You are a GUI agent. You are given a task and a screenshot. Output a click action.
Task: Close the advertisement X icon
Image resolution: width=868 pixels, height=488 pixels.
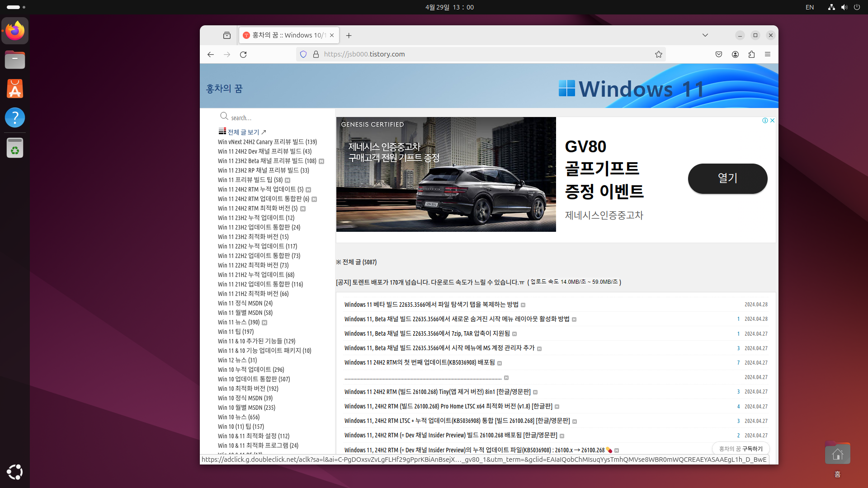[773, 120]
